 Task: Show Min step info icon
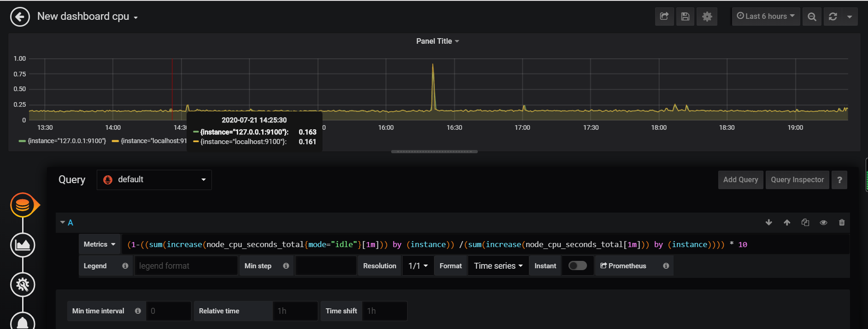[286, 266]
